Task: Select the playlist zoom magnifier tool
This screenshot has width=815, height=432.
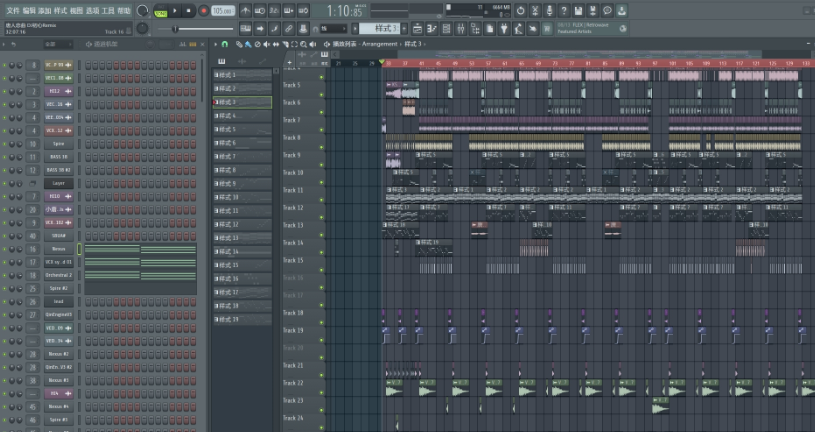Action: click(x=304, y=44)
